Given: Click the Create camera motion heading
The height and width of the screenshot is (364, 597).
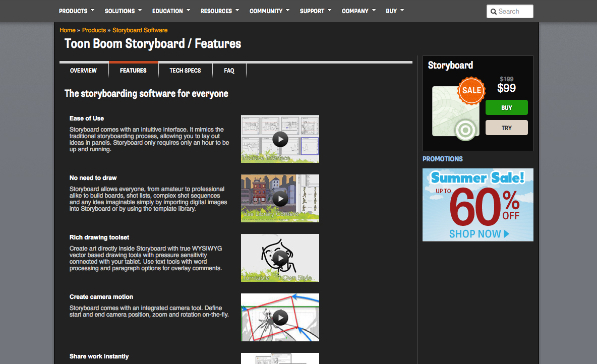Looking at the screenshot, I should [101, 296].
